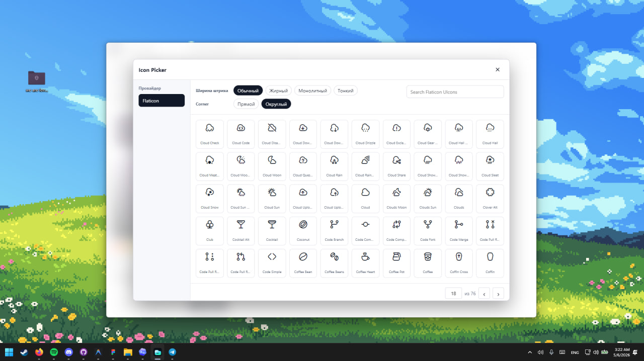Choose the Club icon tile
Viewport: 644px width, 361px height.
pos(209,230)
